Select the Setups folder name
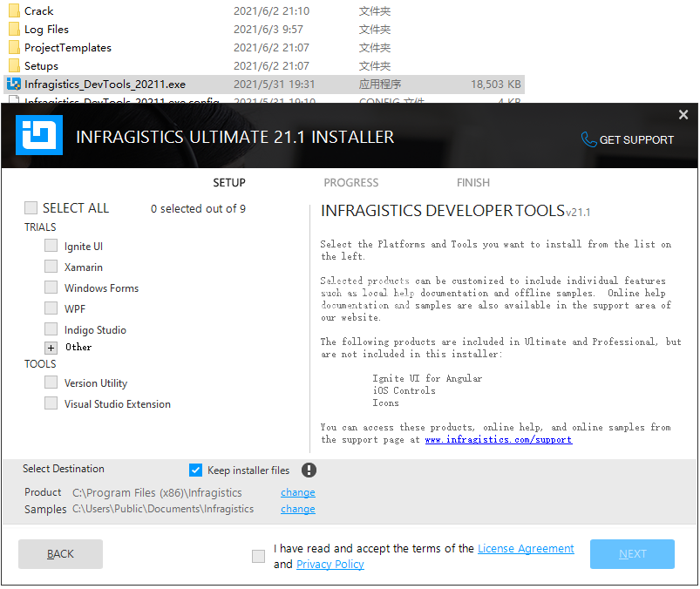This screenshot has width=700, height=589. [x=41, y=65]
